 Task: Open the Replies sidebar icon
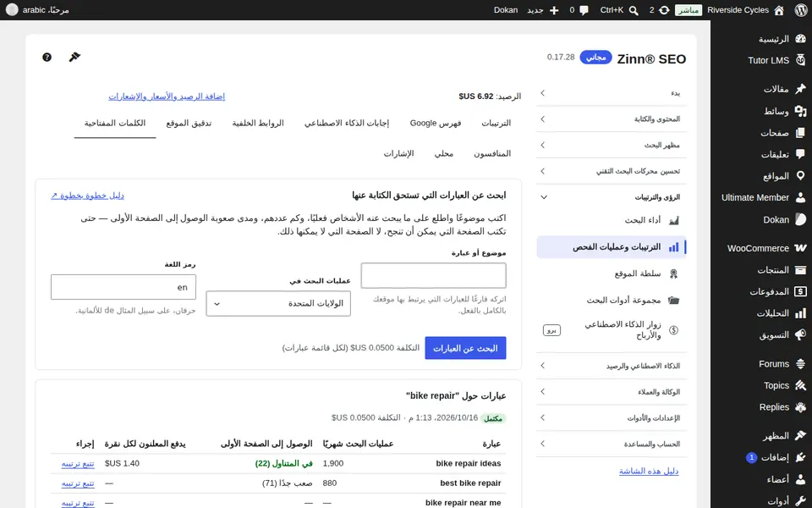[800, 407]
